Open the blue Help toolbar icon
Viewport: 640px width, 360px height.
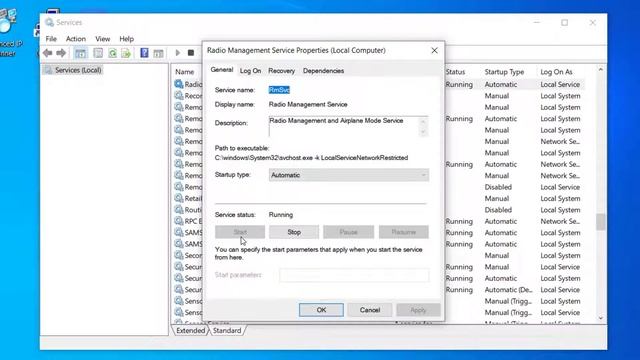point(144,53)
